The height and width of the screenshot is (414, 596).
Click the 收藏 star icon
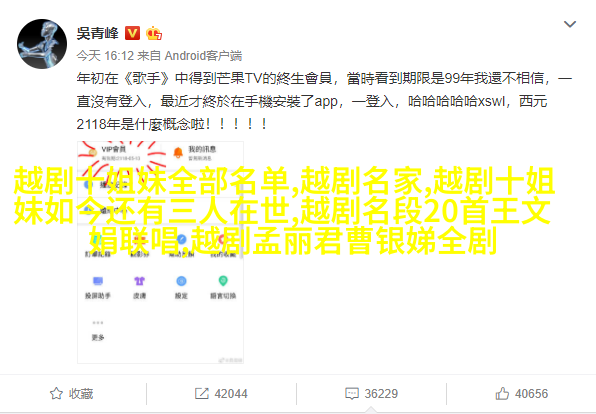56,393
